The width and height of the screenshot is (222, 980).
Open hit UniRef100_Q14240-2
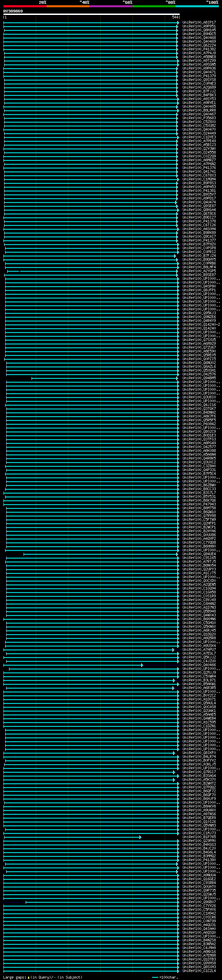(201, 324)
